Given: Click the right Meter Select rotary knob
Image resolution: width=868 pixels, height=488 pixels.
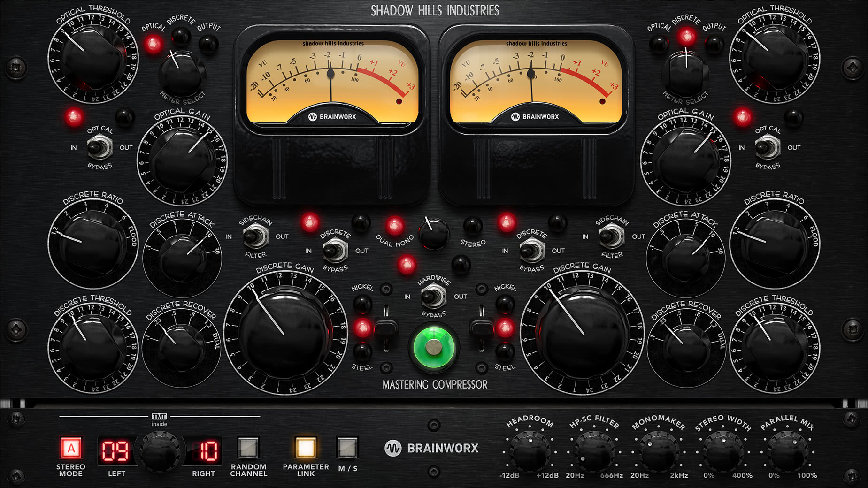Looking at the screenshot, I should pos(685,74).
